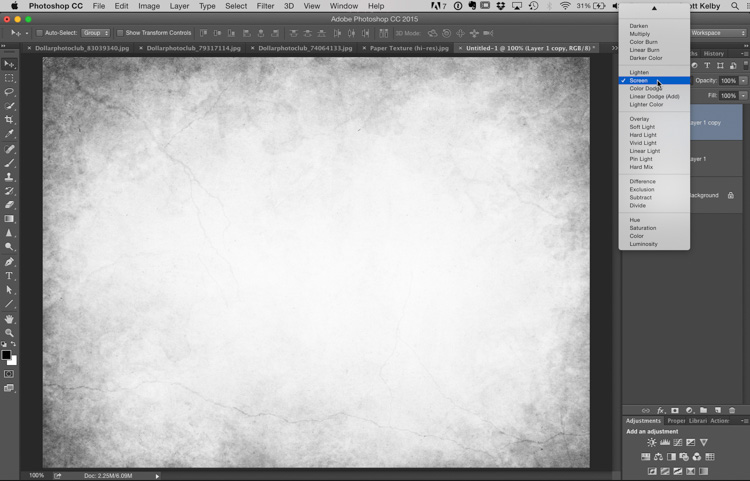This screenshot has height=481, width=750.
Task: Choose Overlay from the blend mode list
Action: tap(639, 119)
